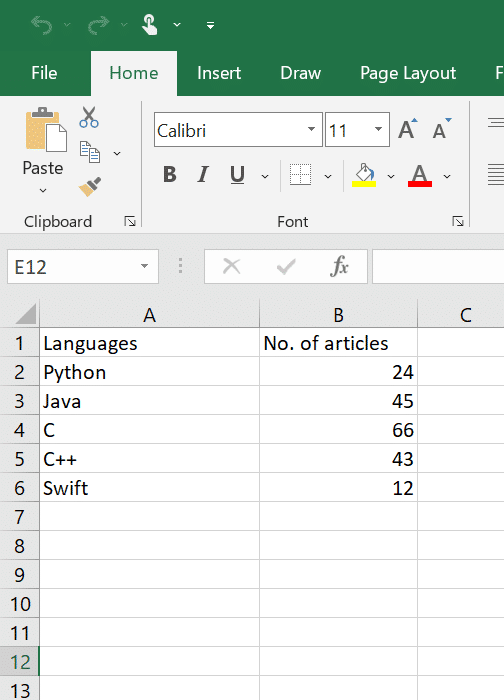Apply the yellow fill color
The image size is (504, 700).
(x=364, y=175)
